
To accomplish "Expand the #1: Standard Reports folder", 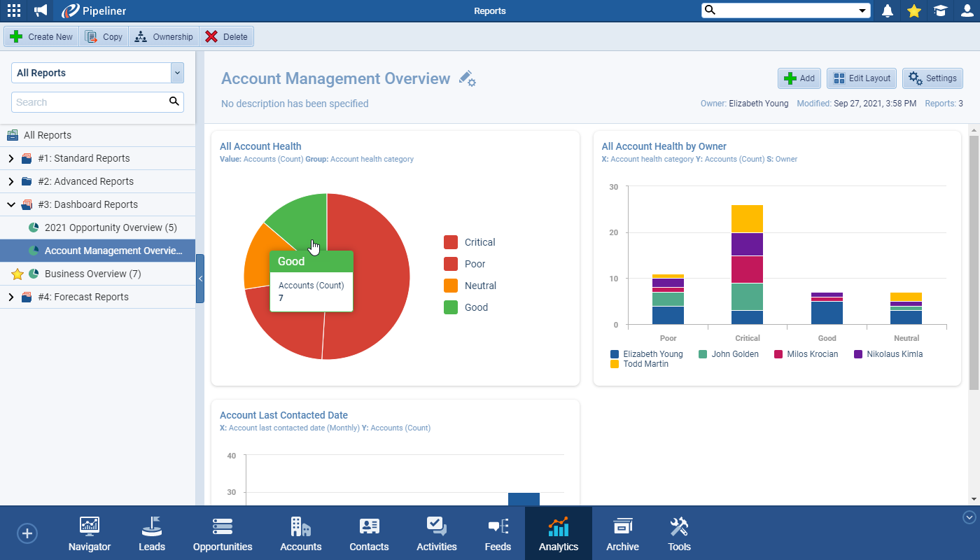I will pyautogui.click(x=10, y=159).
